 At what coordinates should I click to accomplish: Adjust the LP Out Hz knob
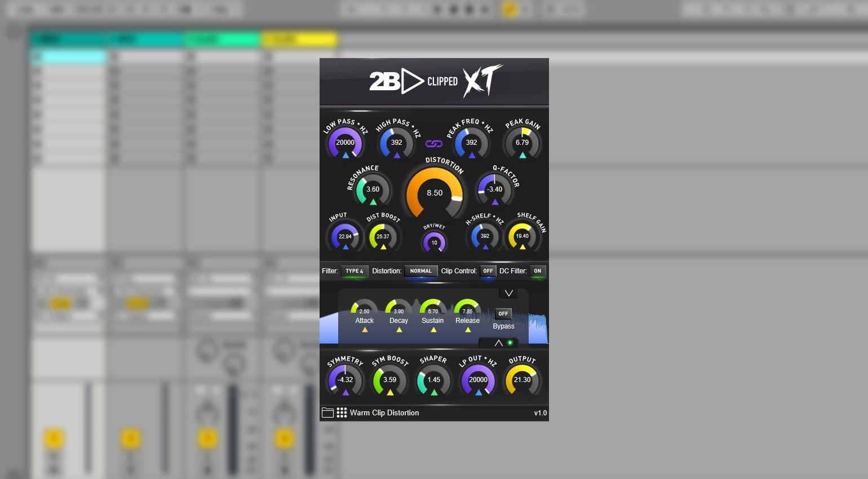(479, 380)
